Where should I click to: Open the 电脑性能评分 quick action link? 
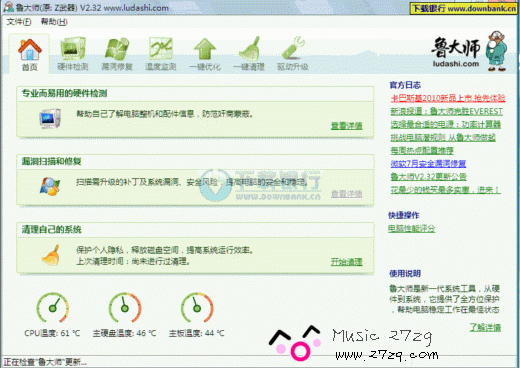pos(412,229)
